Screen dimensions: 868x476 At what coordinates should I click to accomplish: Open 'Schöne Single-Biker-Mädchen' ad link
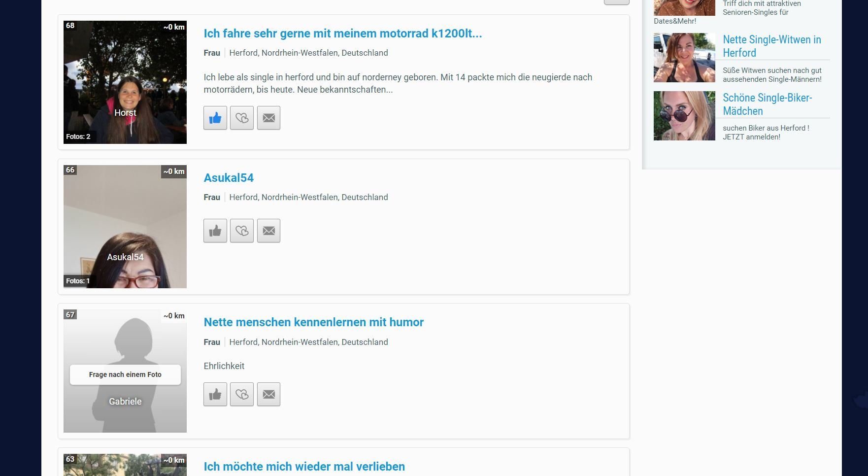click(x=768, y=104)
